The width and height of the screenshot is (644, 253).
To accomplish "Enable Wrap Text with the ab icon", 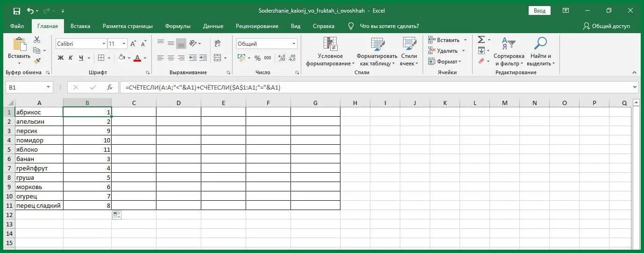I will coord(217,43).
